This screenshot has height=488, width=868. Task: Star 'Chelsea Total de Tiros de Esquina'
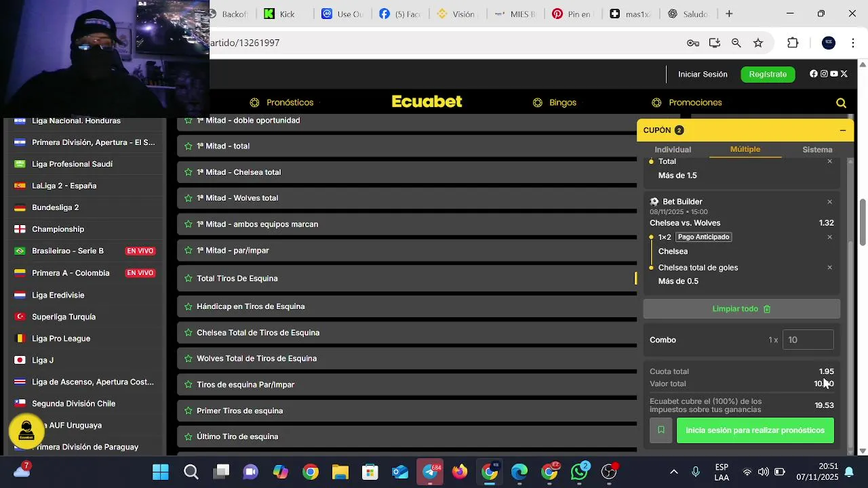pyautogui.click(x=189, y=333)
